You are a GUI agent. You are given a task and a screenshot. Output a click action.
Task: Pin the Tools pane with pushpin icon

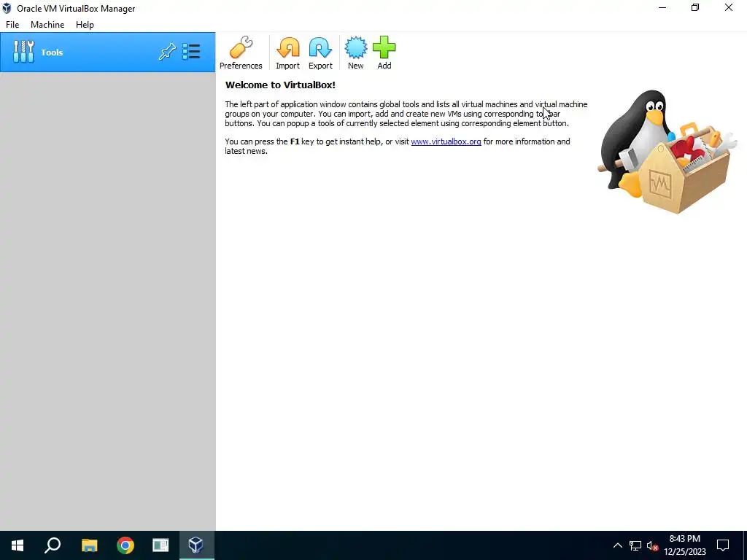pos(167,52)
